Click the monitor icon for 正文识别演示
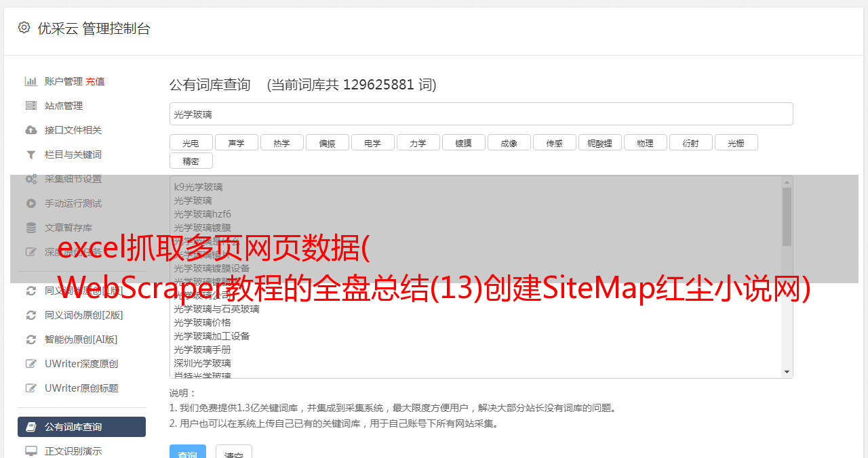Viewport: 868px width, 458px height. [x=31, y=451]
